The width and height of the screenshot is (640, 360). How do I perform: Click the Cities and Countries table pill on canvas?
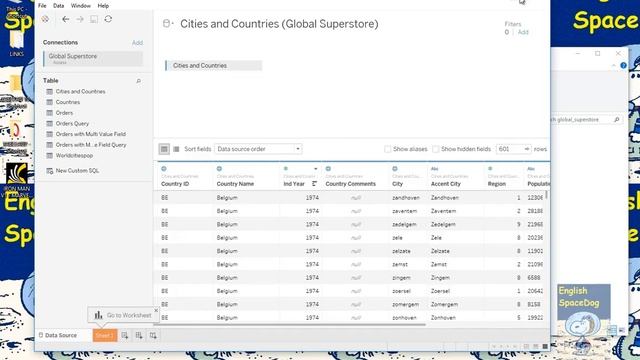click(213, 65)
